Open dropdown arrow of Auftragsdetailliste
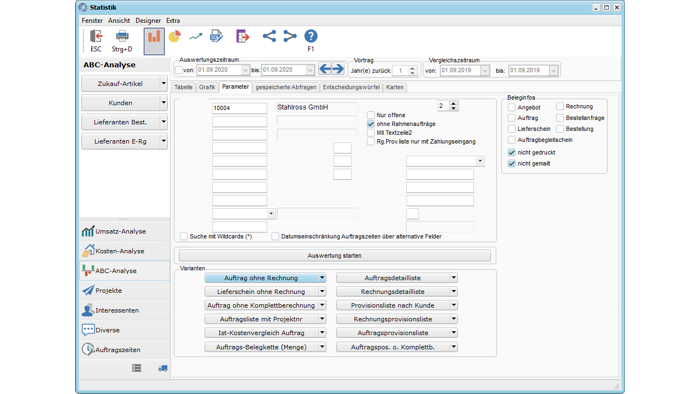 pos(454,278)
